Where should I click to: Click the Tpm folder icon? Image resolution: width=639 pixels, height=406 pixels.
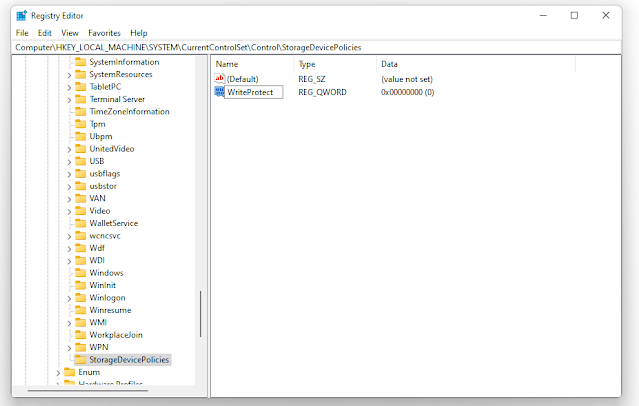81,124
